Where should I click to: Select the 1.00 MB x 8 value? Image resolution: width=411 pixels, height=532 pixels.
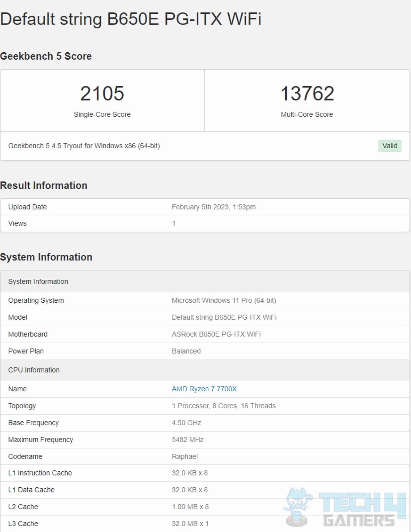pos(190,507)
